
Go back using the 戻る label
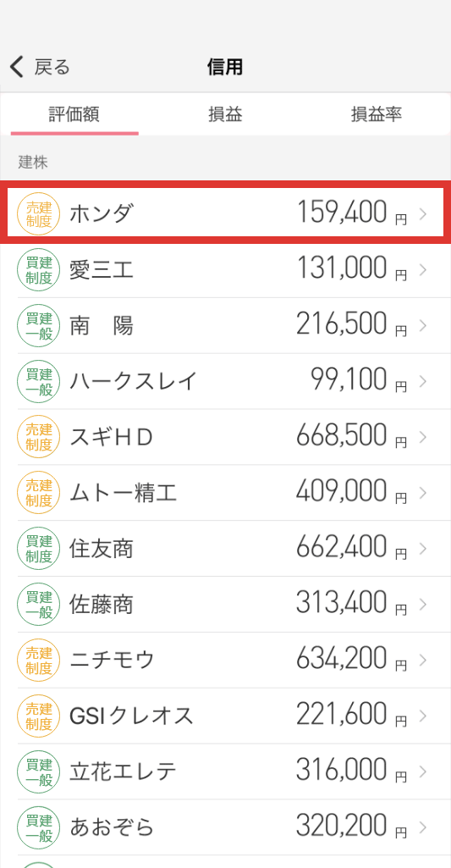pos(52,68)
